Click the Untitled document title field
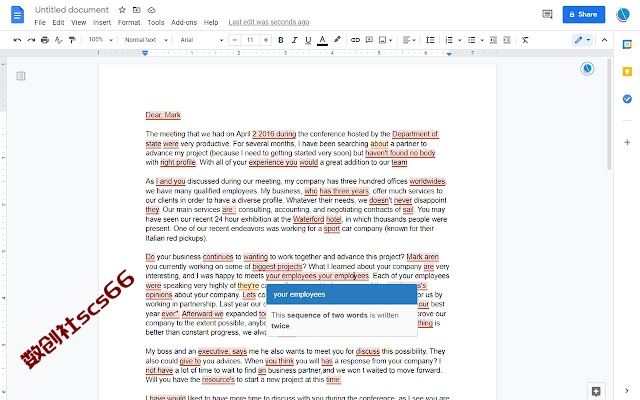 tap(72, 10)
